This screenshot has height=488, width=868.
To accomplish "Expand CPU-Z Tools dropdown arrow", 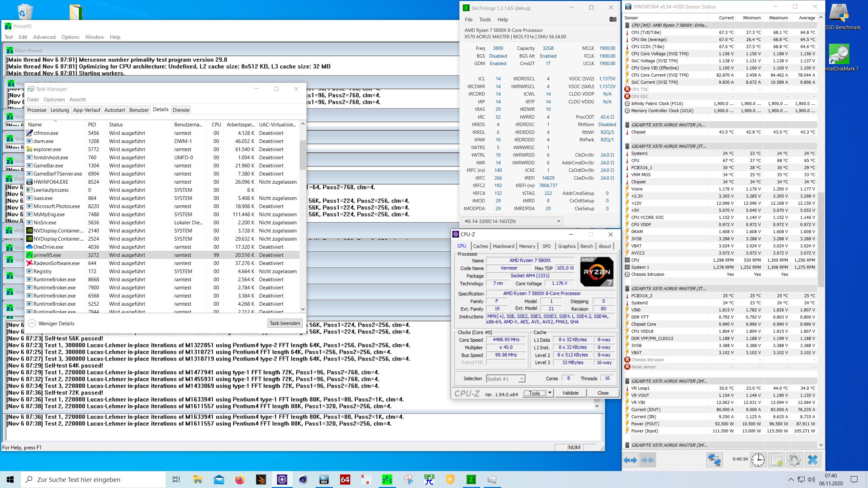I will pyautogui.click(x=550, y=393).
